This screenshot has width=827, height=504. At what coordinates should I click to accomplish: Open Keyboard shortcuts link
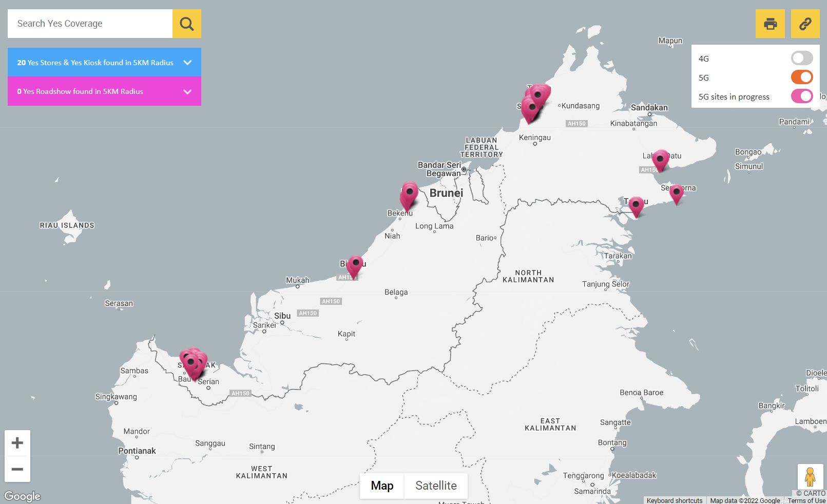click(x=674, y=500)
